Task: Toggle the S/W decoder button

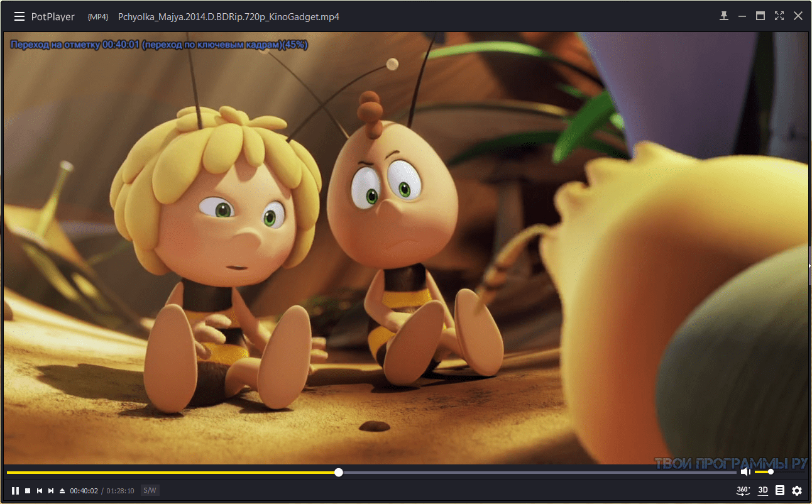Action: coord(150,490)
